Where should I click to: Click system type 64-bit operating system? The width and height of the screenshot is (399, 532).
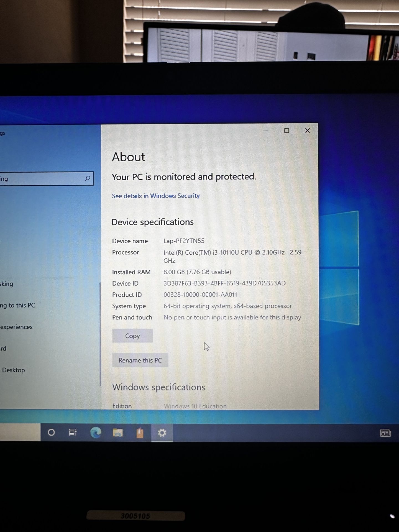coord(227,306)
